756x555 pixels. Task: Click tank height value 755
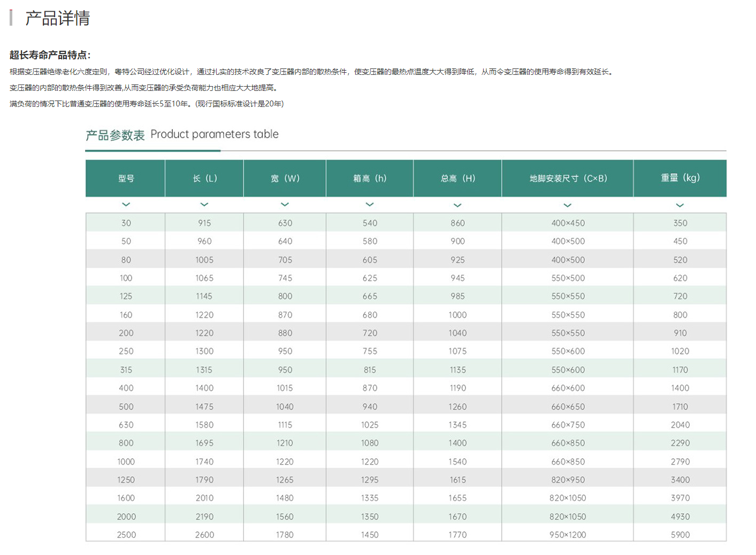(x=370, y=351)
